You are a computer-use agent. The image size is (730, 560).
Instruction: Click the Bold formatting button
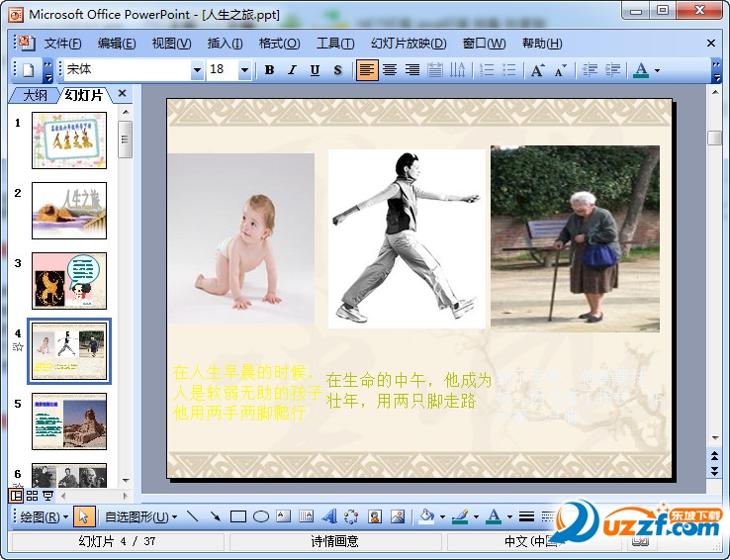click(269, 70)
